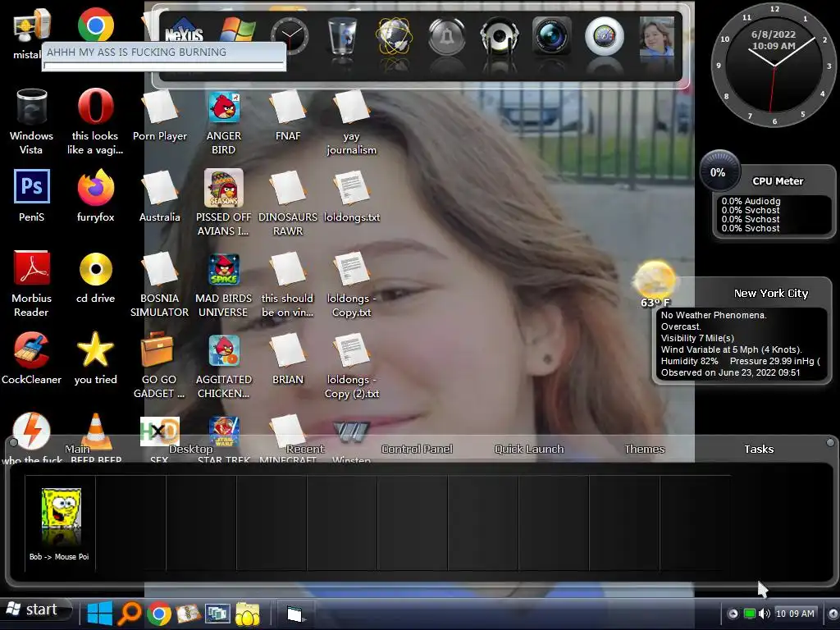Open the headphones speaker icon in the dock

tap(499, 36)
